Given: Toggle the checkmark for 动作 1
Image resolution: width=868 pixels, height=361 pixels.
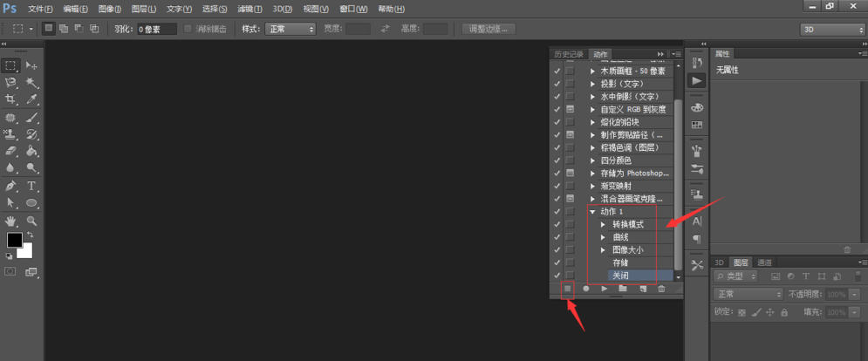Looking at the screenshot, I should point(557,211).
